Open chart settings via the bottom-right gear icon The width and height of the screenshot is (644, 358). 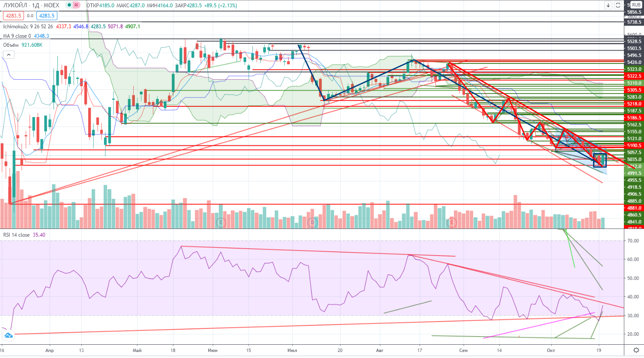[x=636, y=350]
